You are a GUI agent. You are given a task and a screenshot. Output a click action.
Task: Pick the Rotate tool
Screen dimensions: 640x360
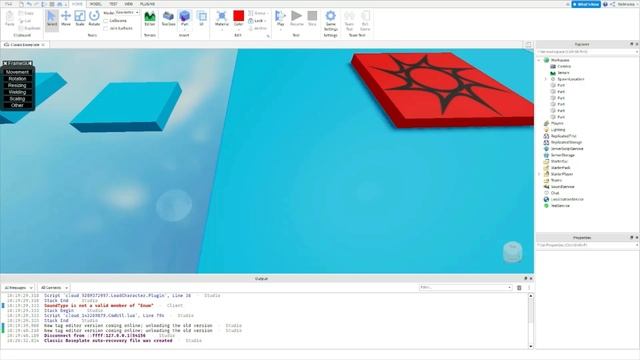click(x=94, y=19)
